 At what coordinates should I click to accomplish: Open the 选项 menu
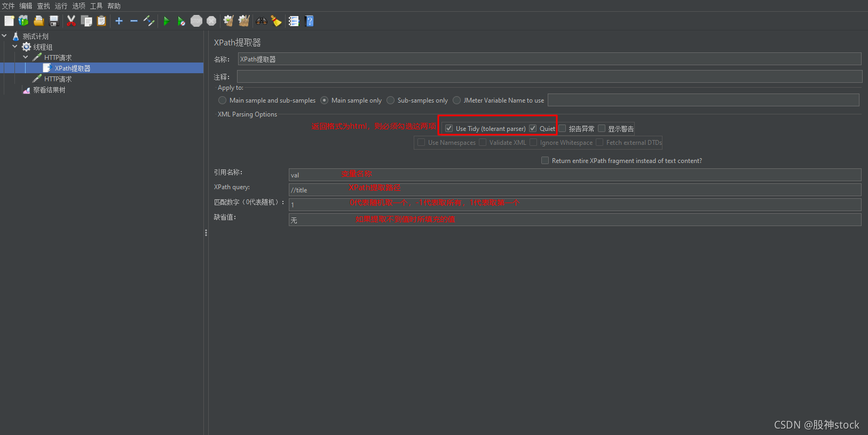click(x=79, y=6)
